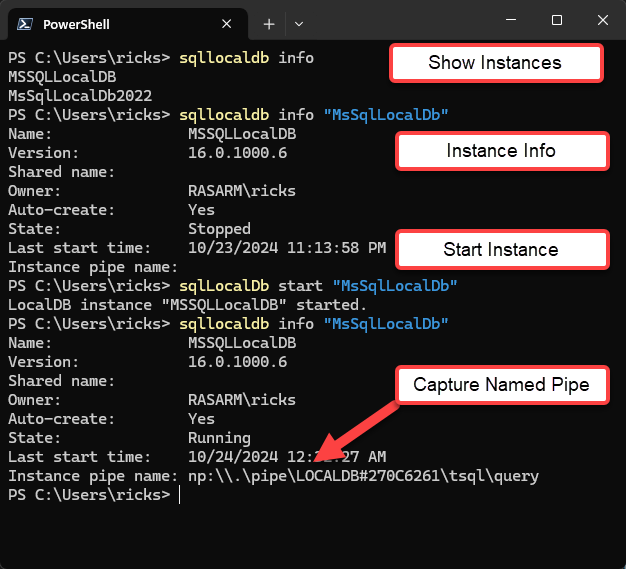This screenshot has width=626, height=569.
Task: Click the 'Running' state value
Action: point(219,438)
